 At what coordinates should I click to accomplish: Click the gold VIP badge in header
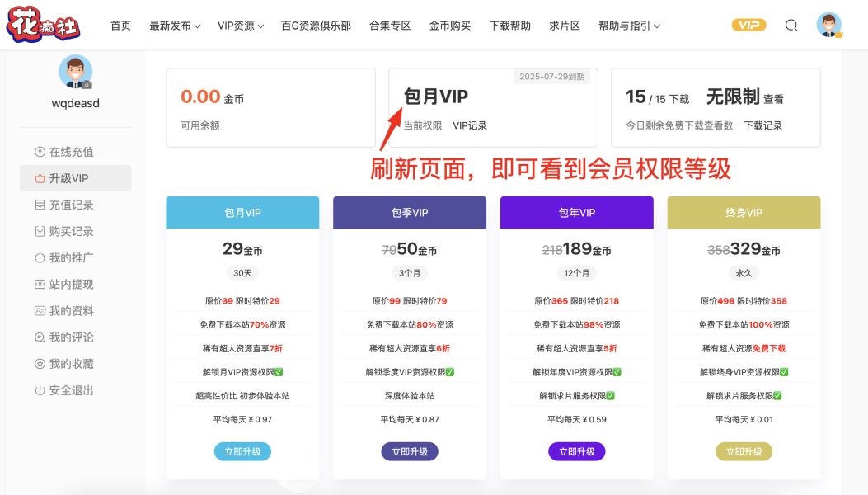(x=748, y=25)
